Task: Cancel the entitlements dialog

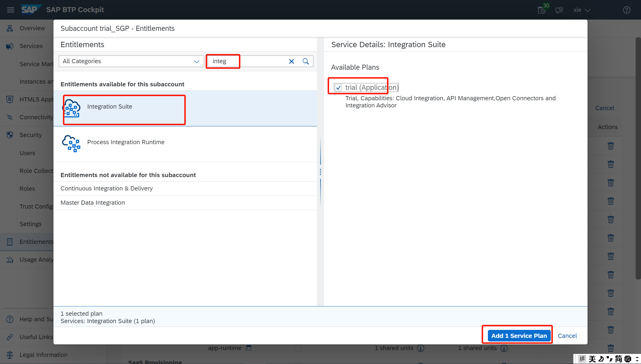Action: tap(567, 336)
